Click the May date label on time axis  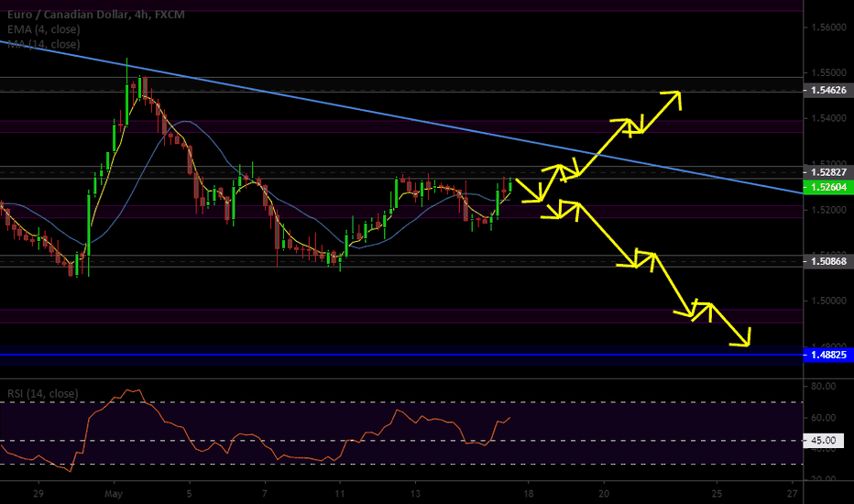114,494
